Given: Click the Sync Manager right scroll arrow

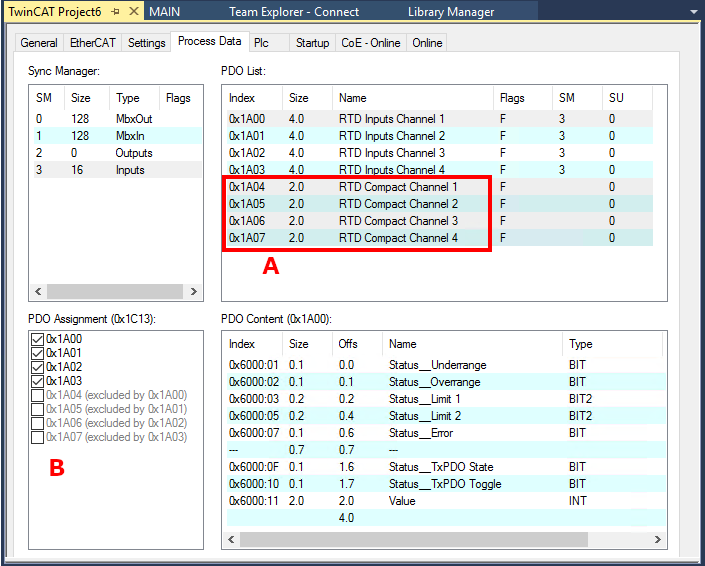Looking at the screenshot, I should (x=194, y=291).
